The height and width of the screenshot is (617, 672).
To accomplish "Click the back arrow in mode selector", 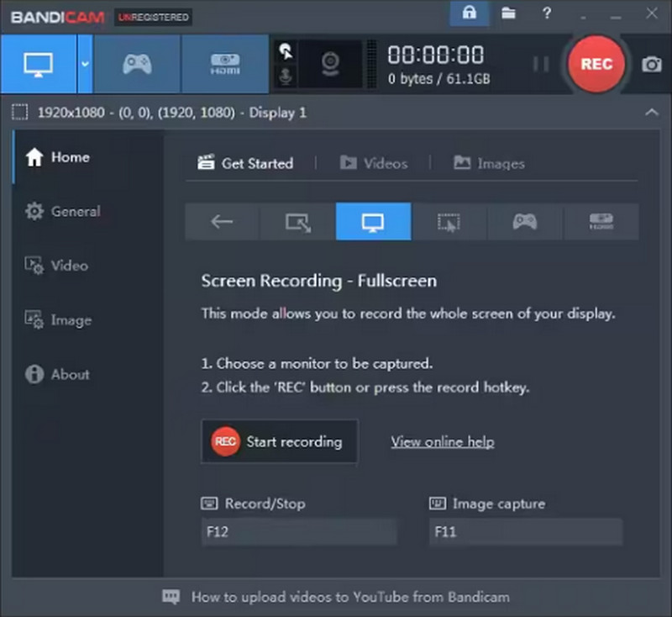I will [x=222, y=222].
